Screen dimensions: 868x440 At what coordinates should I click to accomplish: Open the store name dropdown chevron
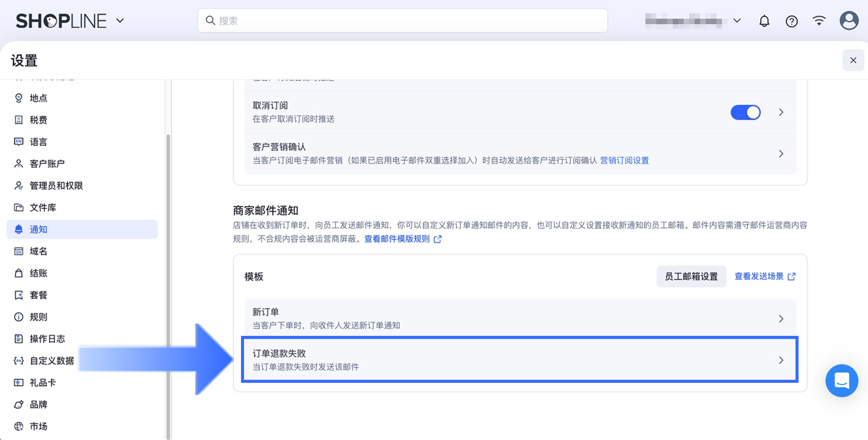pos(737,21)
